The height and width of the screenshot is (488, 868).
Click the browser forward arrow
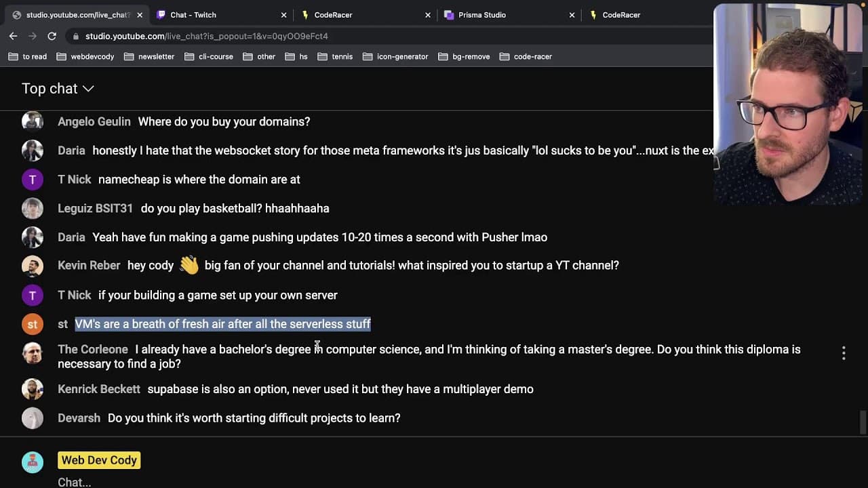32,36
